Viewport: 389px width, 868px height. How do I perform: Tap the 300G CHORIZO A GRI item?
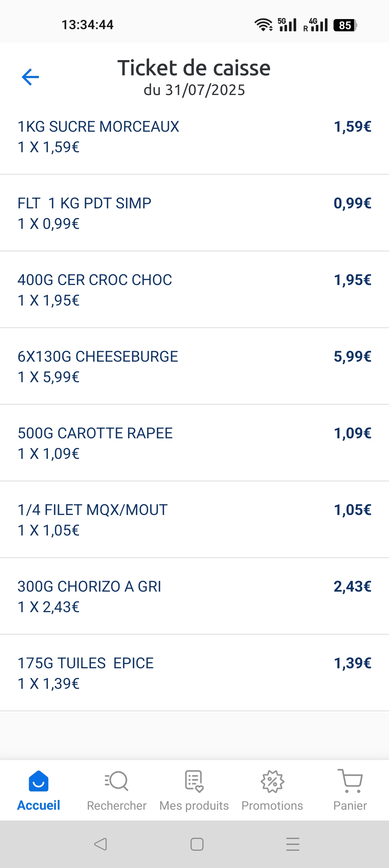coord(89,587)
